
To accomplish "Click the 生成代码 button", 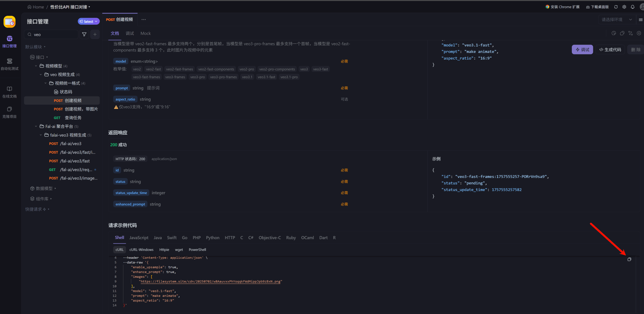I will click(610, 50).
